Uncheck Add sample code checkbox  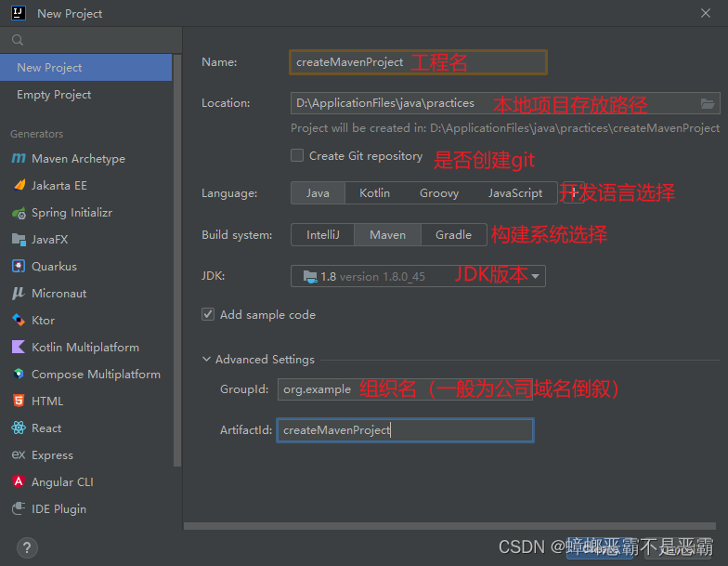click(208, 314)
